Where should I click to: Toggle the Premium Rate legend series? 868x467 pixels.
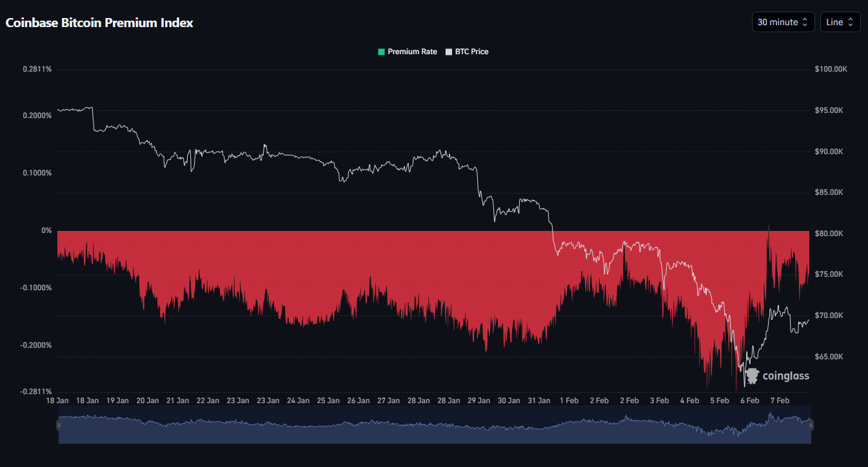point(408,52)
